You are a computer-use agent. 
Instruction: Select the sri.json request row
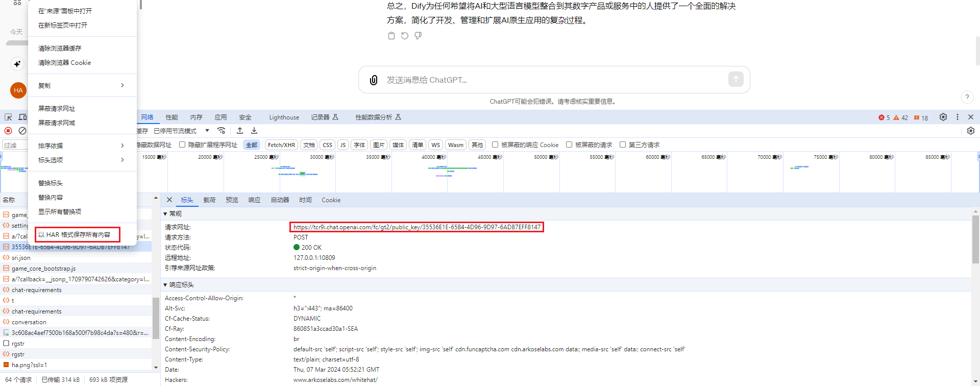click(76, 257)
